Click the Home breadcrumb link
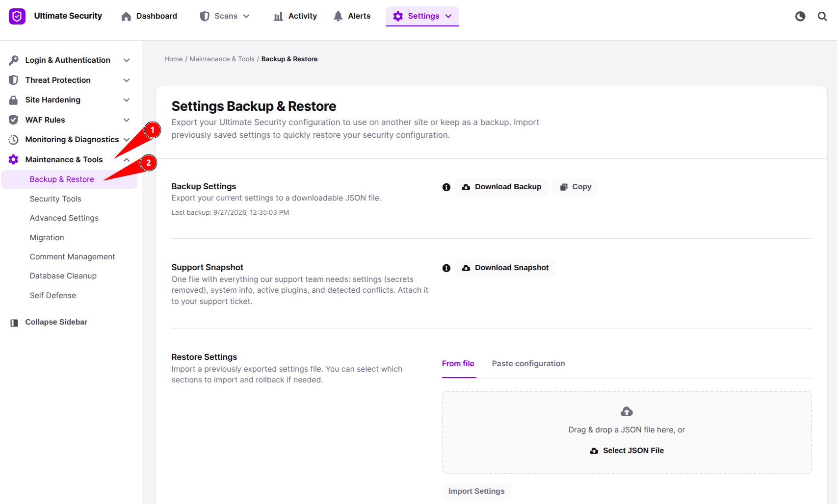Viewport: 837px width, 504px height. [174, 59]
